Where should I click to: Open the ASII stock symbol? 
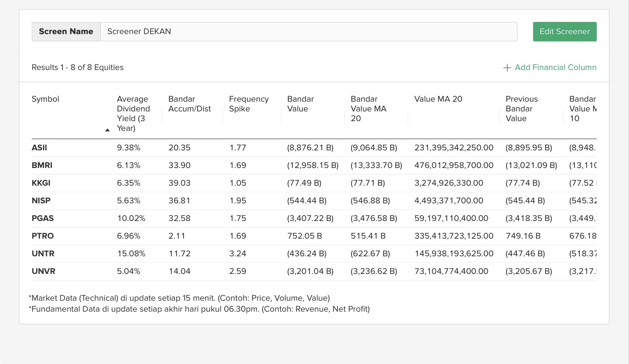(x=39, y=148)
